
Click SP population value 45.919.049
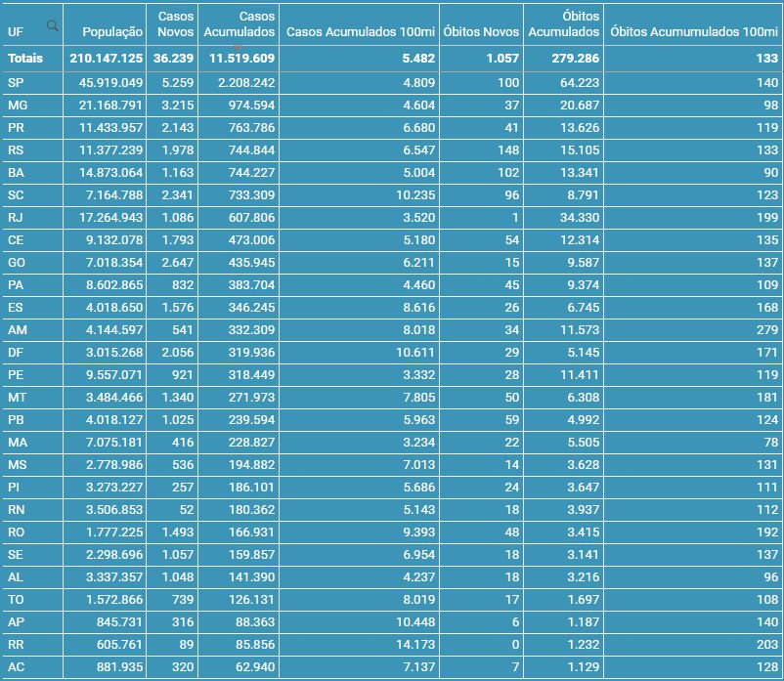pos(106,83)
